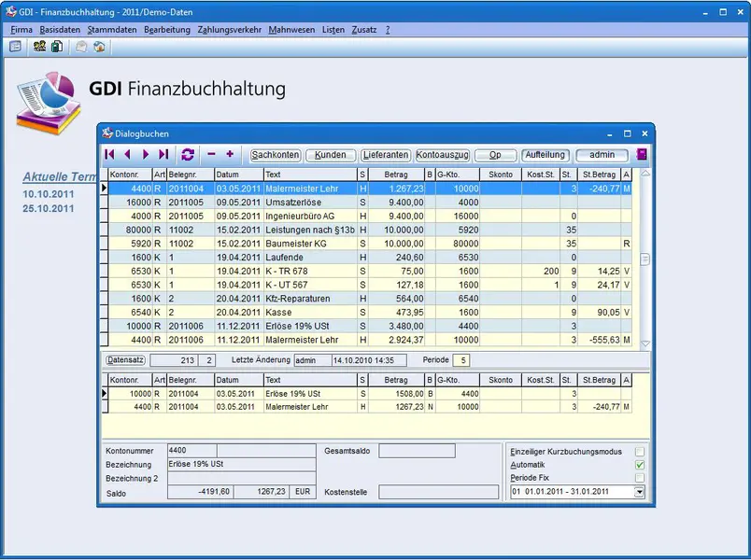This screenshot has height=560, width=751.
Task: Go to next record arrow
Action: click(x=146, y=155)
